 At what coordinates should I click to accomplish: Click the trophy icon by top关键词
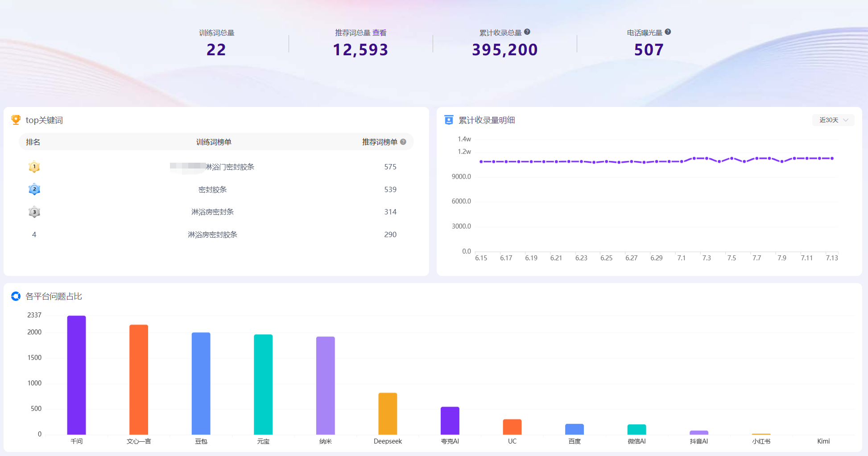coord(16,119)
